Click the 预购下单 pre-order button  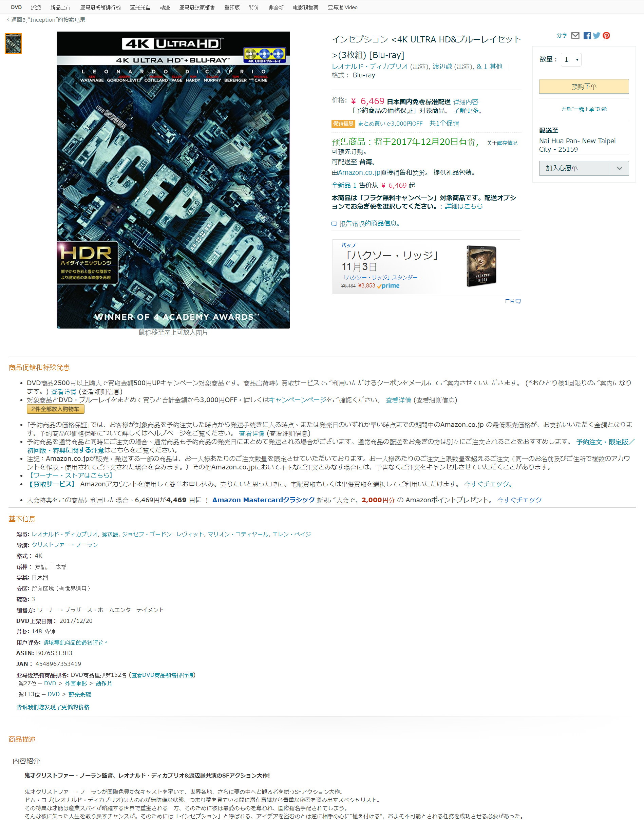(584, 86)
